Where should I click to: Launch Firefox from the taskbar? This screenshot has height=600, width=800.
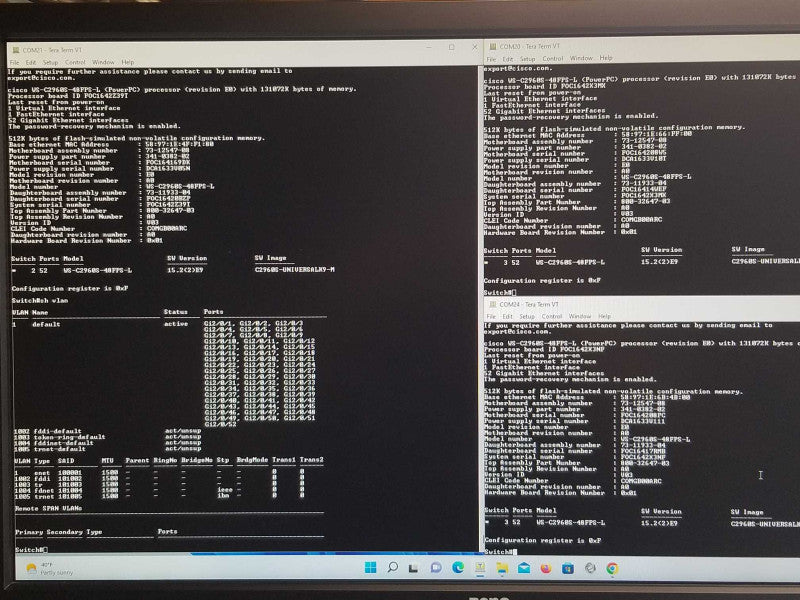(546, 568)
